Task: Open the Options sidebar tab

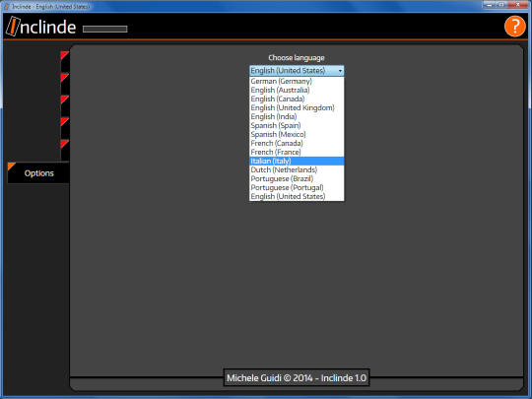Action: click(x=38, y=173)
